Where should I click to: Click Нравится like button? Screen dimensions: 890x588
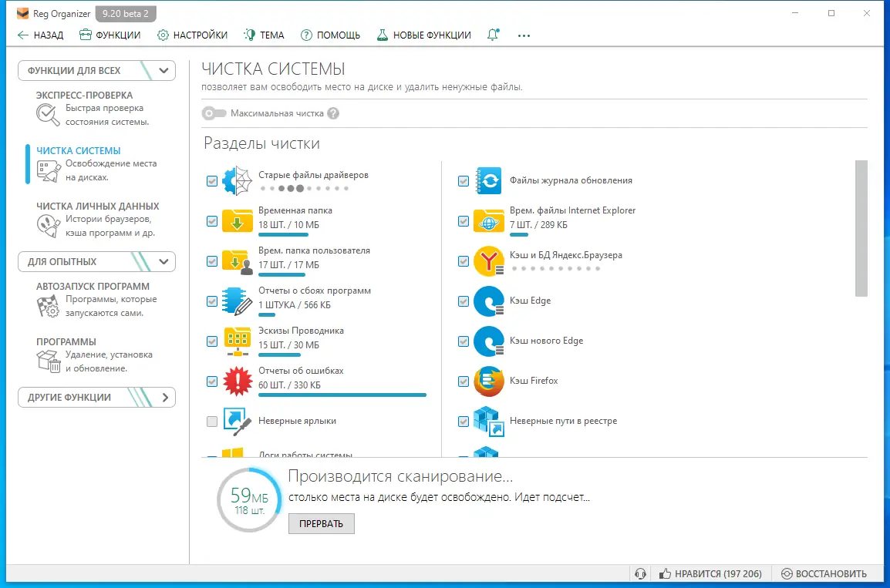710,574
